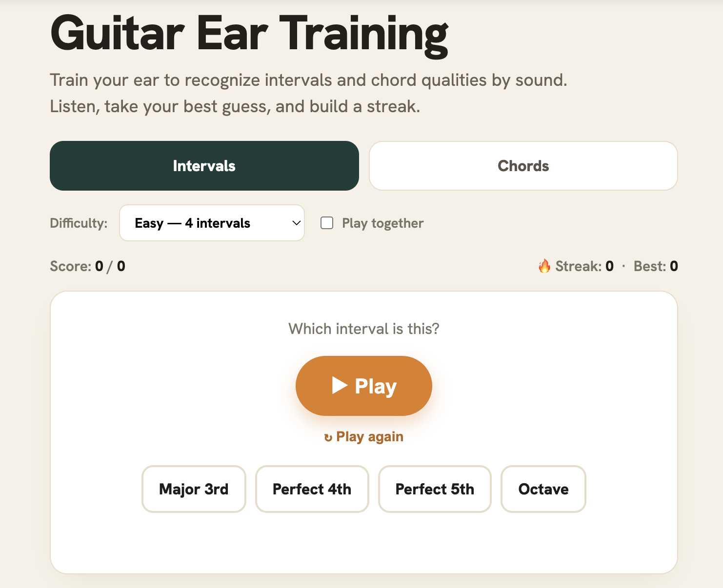The width and height of the screenshot is (723, 588).
Task: Choose the Perfect 4th answer
Action: (312, 489)
